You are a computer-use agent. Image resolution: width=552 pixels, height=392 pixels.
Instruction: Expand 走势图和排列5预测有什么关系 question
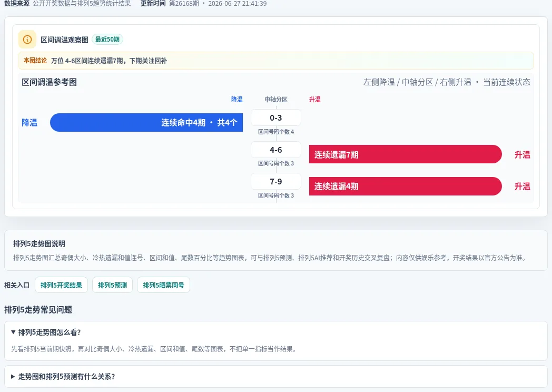click(x=276, y=377)
